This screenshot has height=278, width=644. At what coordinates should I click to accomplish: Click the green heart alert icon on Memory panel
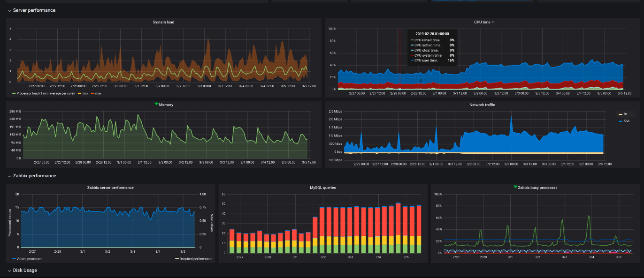pyautogui.click(x=157, y=105)
